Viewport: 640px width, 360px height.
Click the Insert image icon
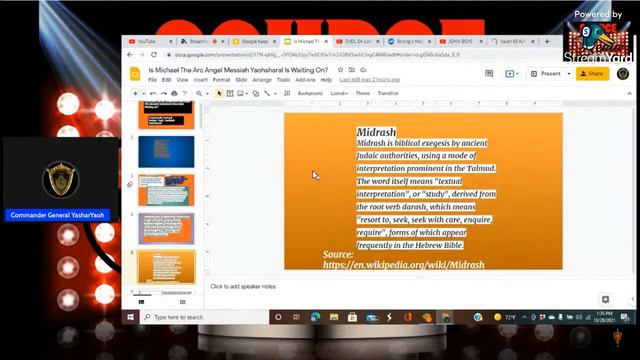[x=240, y=93]
